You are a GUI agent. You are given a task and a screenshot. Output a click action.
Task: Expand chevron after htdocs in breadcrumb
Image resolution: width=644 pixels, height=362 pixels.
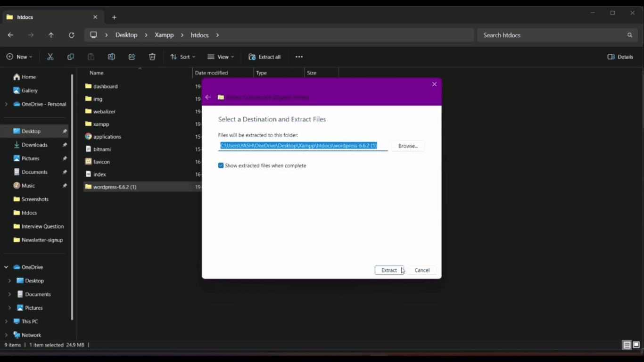(x=217, y=35)
